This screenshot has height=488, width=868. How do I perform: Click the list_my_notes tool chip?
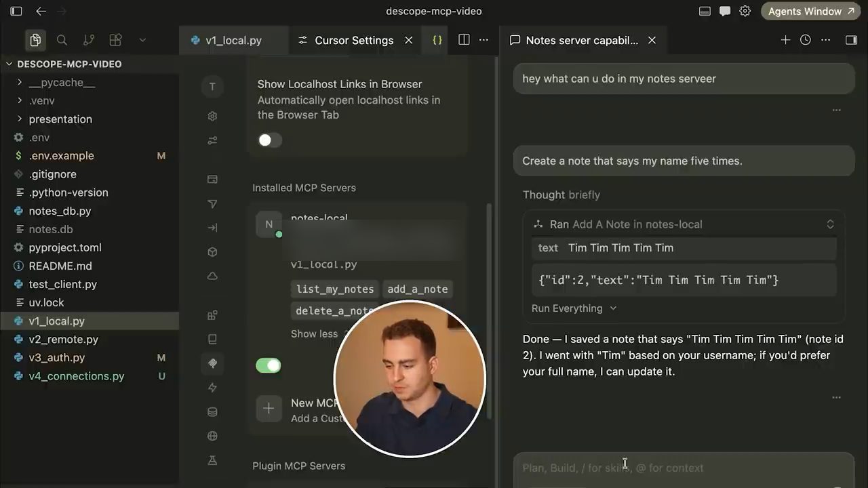335,289
